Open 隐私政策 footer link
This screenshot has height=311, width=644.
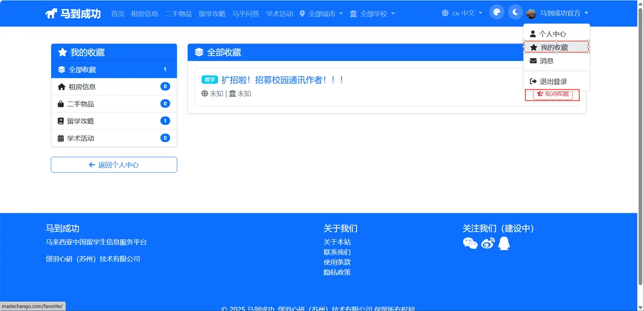pos(337,272)
